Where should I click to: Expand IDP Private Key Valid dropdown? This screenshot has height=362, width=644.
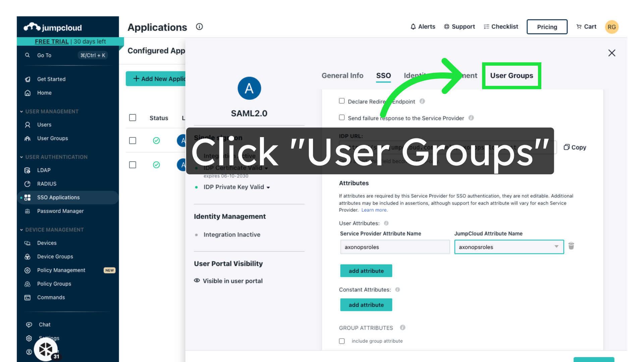[x=268, y=187]
